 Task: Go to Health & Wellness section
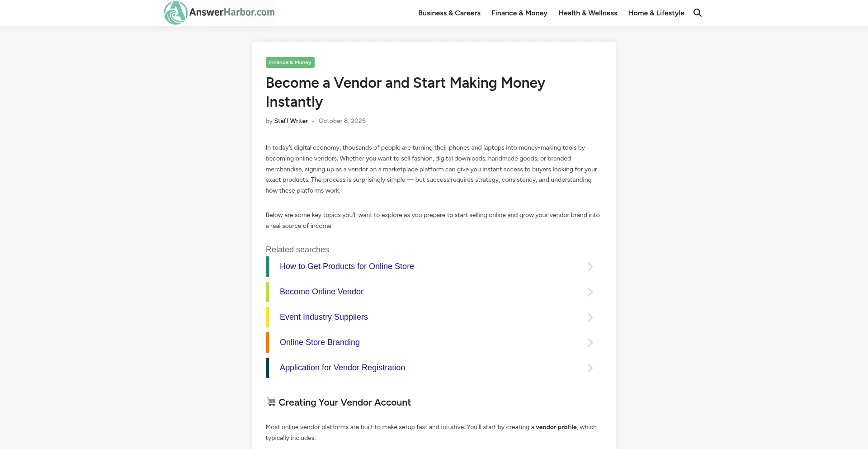pyautogui.click(x=587, y=13)
